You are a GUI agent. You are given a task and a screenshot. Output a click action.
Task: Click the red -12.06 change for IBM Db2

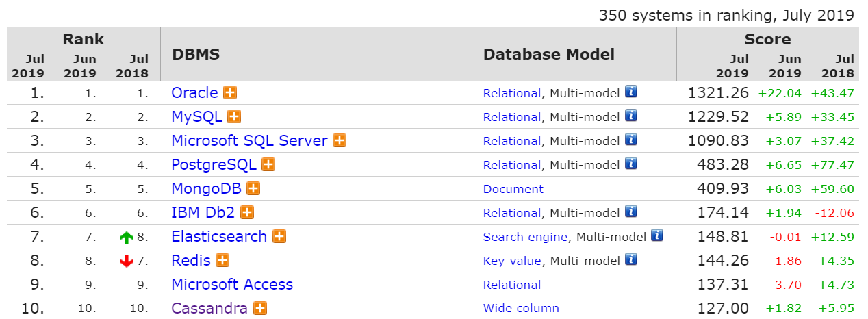tap(834, 213)
